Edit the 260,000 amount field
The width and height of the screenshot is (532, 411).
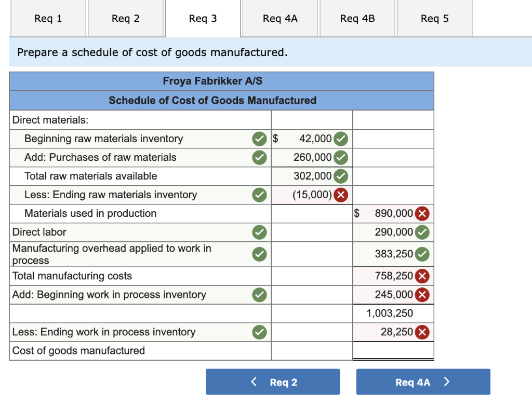[312, 158]
